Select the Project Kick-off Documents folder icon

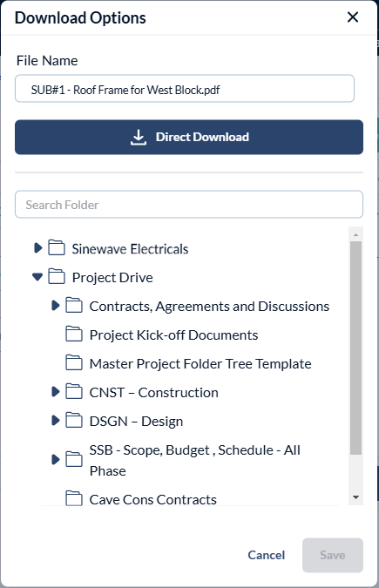74,334
